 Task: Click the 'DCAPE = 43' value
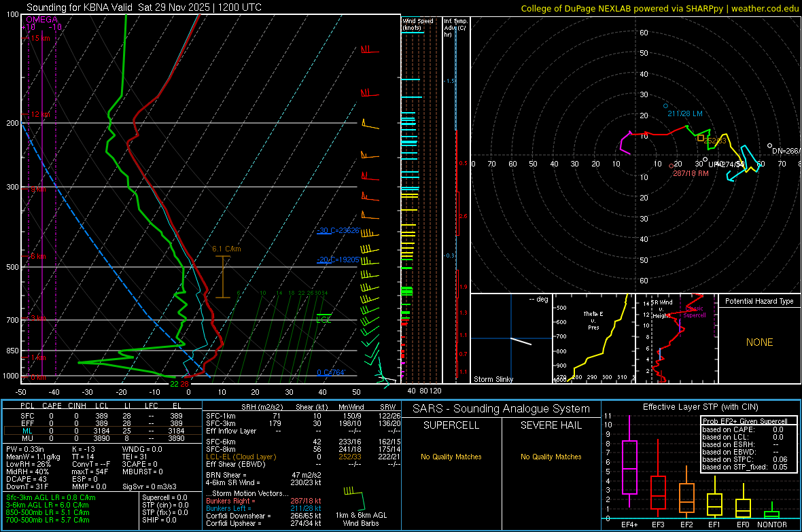point(26,479)
